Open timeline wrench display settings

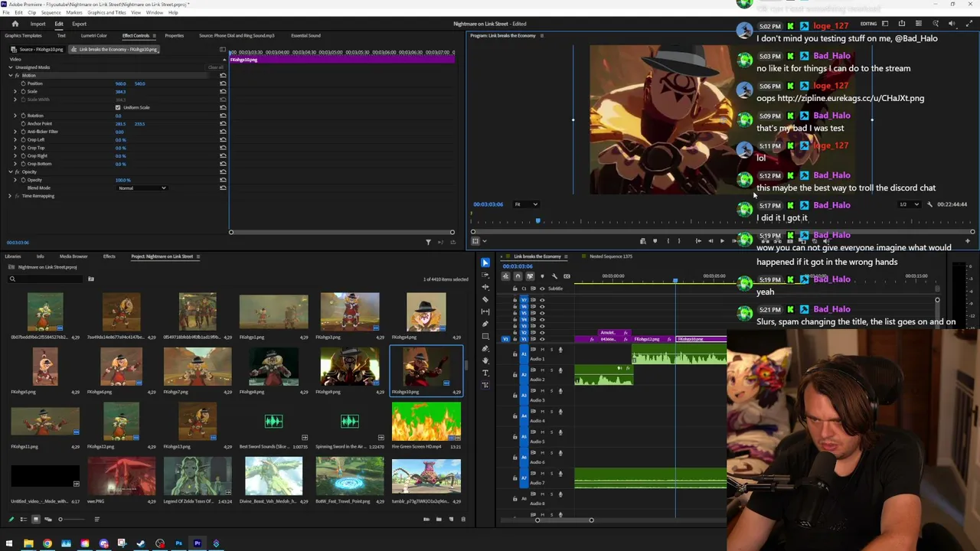pos(554,276)
